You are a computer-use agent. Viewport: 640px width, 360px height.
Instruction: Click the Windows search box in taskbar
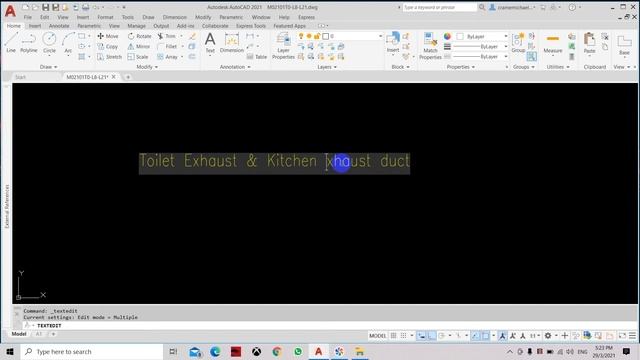click(x=92, y=351)
